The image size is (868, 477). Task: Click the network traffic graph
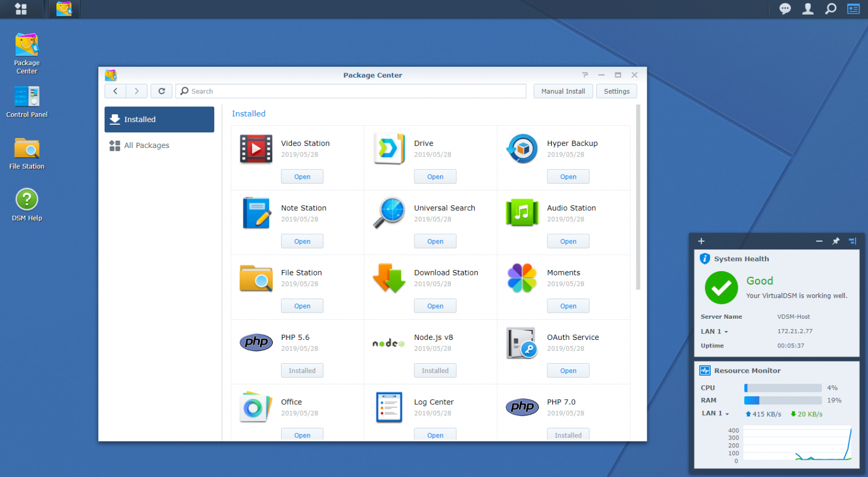point(796,444)
